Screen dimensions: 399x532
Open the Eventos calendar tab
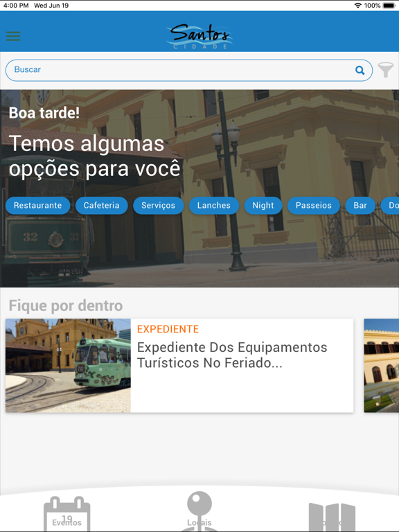coord(66,514)
